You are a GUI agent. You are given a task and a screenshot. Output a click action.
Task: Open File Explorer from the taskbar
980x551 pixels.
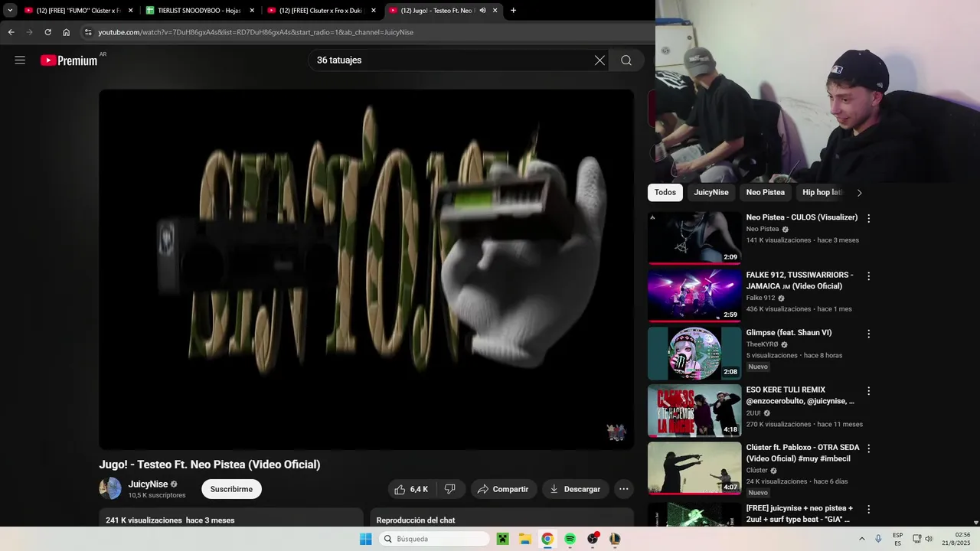coord(525,539)
